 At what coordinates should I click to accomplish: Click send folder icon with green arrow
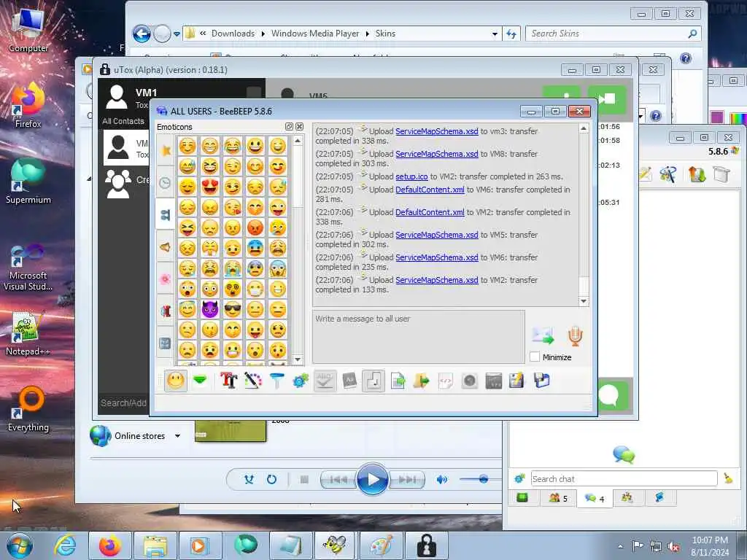click(422, 381)
